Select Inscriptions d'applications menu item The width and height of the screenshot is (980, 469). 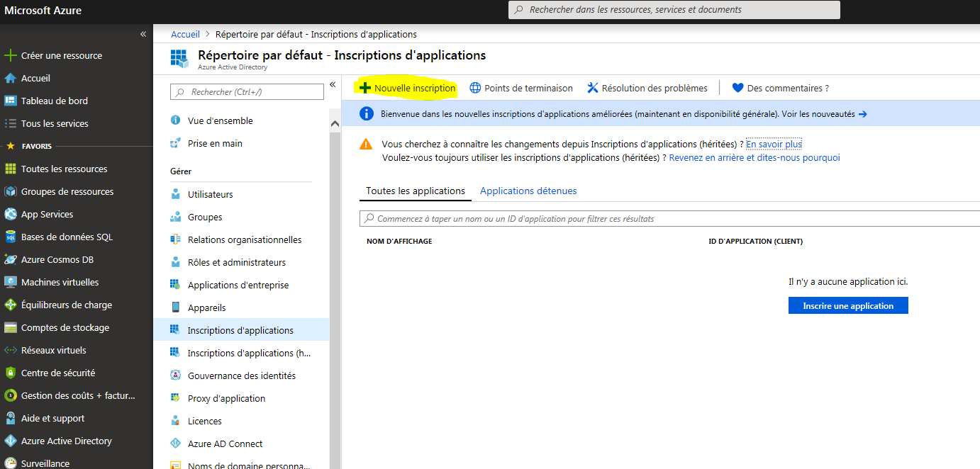(241, 330)
